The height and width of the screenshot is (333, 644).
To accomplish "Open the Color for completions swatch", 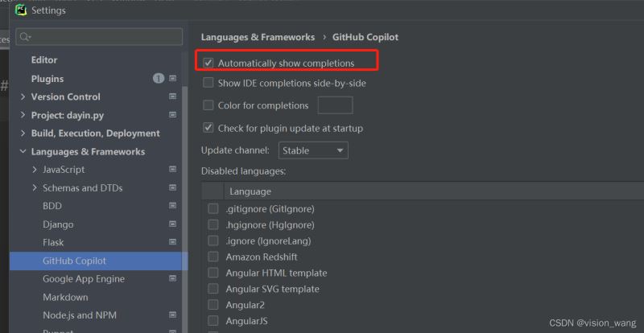I will click(335, 105).
